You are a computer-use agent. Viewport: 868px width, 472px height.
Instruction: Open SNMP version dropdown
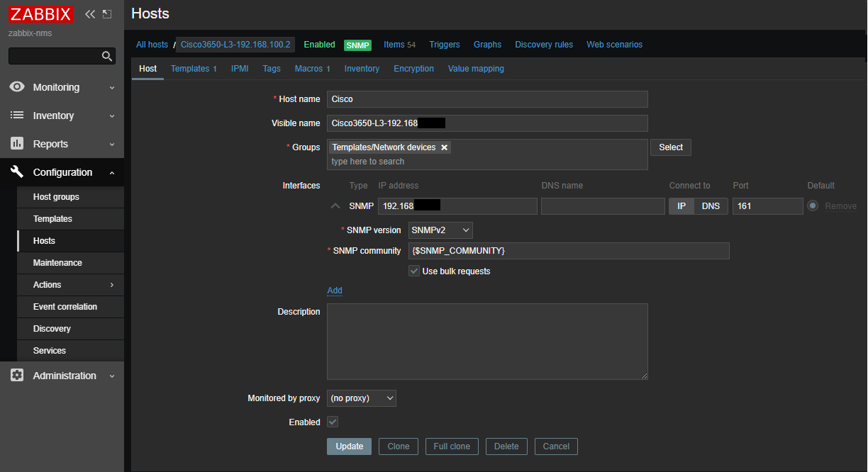(440, 230)
